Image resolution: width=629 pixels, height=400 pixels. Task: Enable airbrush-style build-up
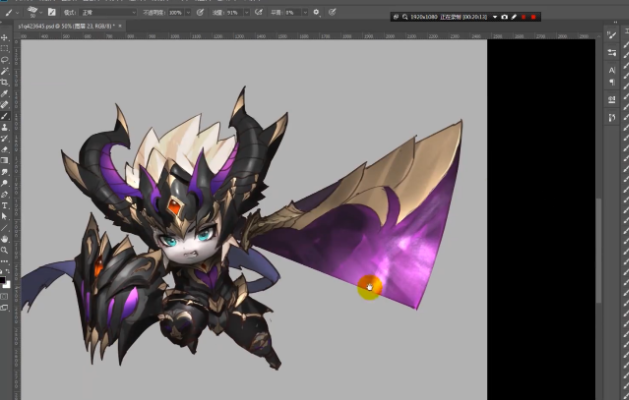tap(259, 12)
